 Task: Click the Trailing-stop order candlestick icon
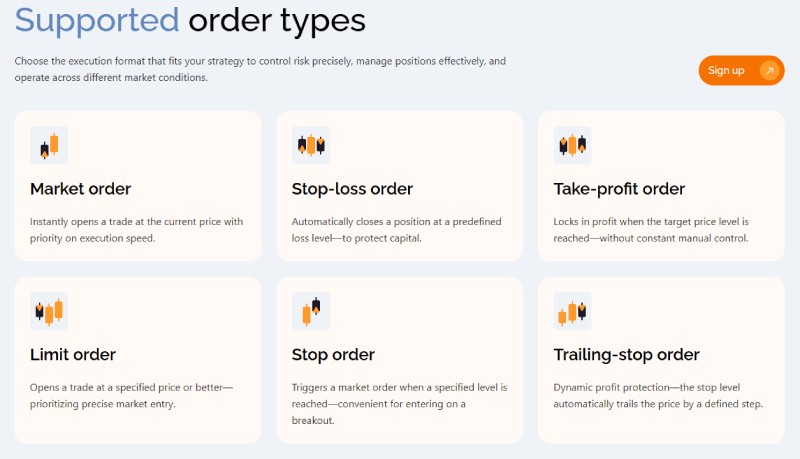pyautogui.click(x=573, y=311)
